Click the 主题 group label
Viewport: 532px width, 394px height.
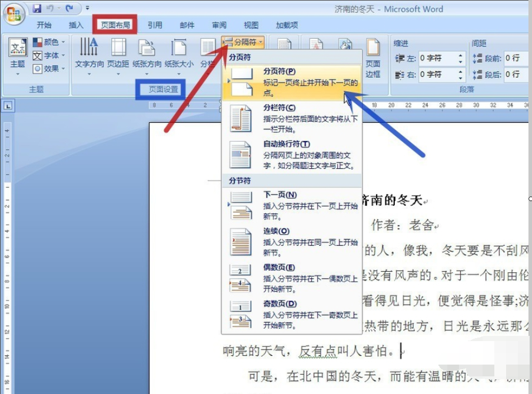[36, 89]
